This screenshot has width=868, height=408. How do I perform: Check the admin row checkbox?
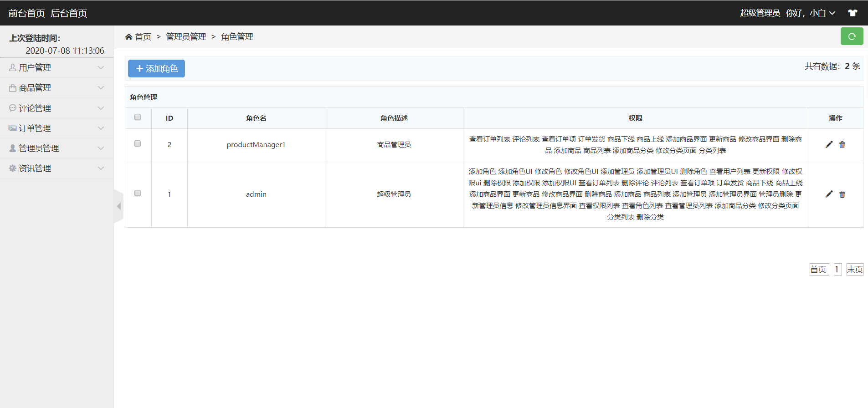tap(138, 194)
